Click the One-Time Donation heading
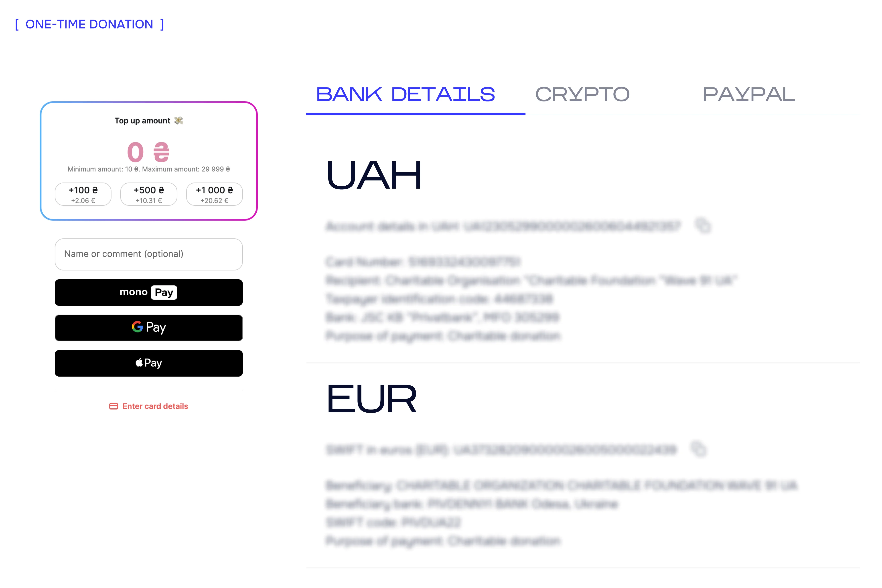The width and height of the screenshot is (882, 588). click(89, 24)
